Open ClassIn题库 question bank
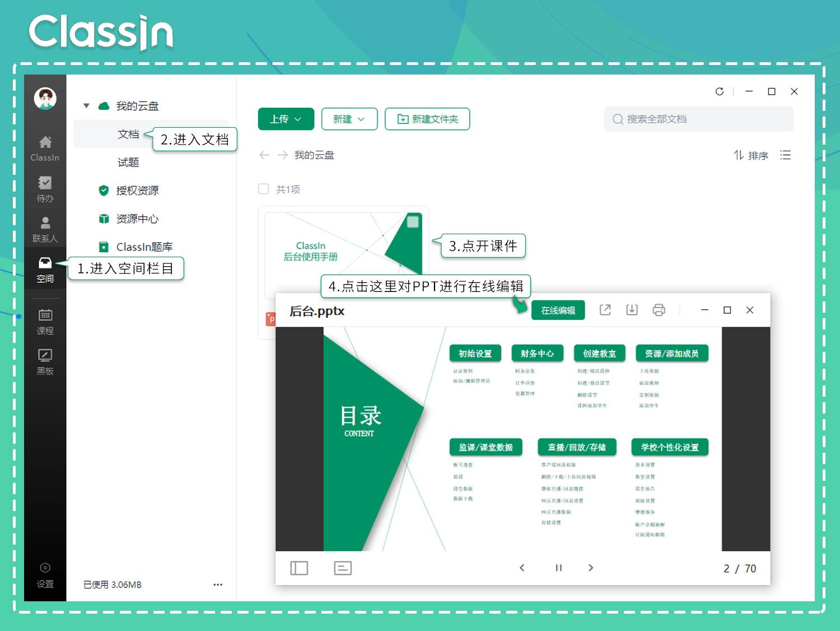The image size is (840, 631). point(144,247)
